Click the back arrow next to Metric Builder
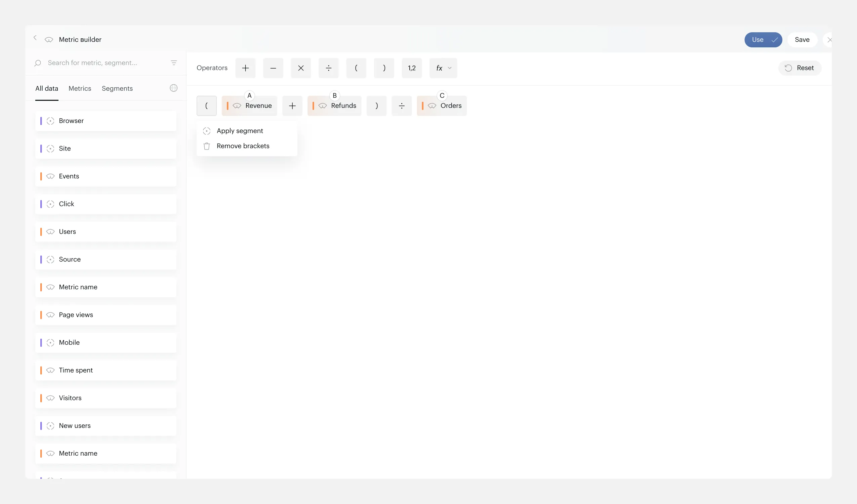Image resolution: width=857 pixels, height=504 pixels. click(x=35, y=38)
